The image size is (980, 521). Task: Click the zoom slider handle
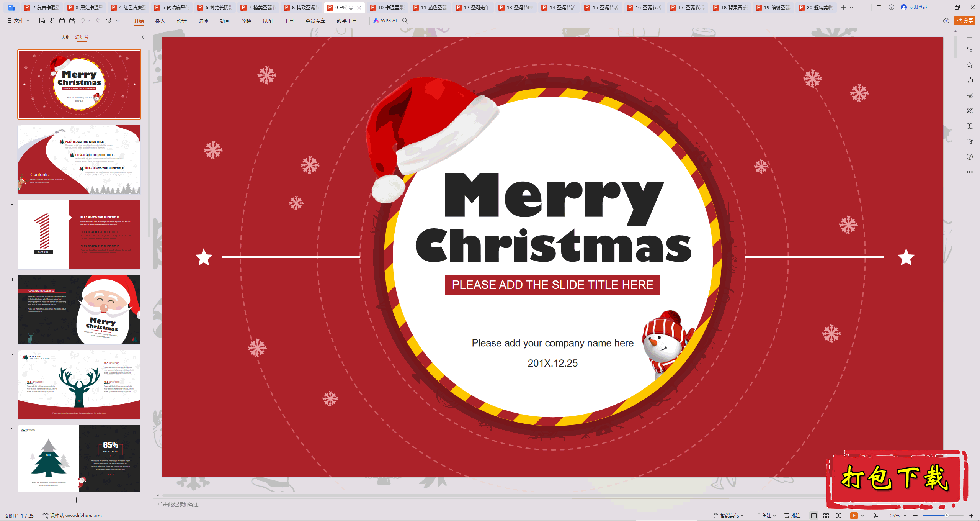coord(946,516)
